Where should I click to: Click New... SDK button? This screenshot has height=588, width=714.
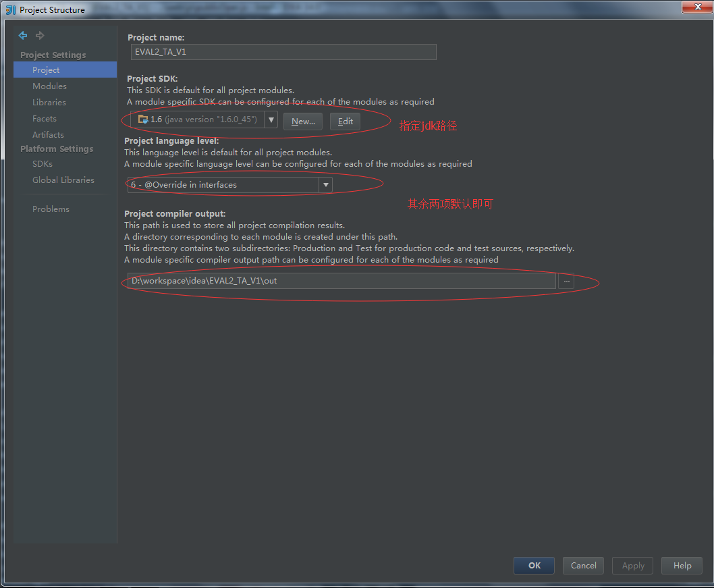(303, 122)
